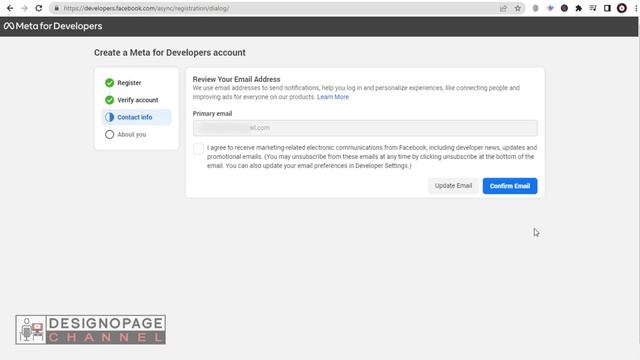Click the padlock site info icon
This screenshot has width=640, height=360.
(x=57, y=8)
